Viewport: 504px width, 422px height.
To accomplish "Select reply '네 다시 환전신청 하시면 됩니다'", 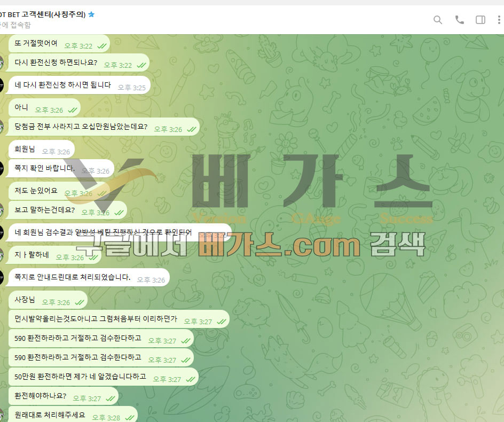I will (x=79, y=85).
